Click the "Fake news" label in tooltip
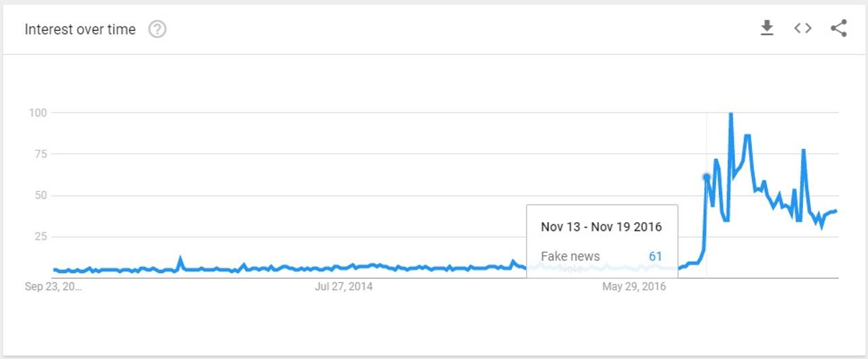Image resolution: width=868 pixels, height=359 pixels. [570, 256]
